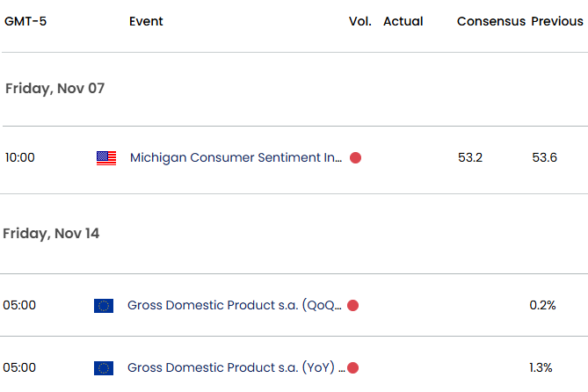Click the red volatility dot for GDP QoQ
This screenshot has width=588, height=392.
coord(352,306)
